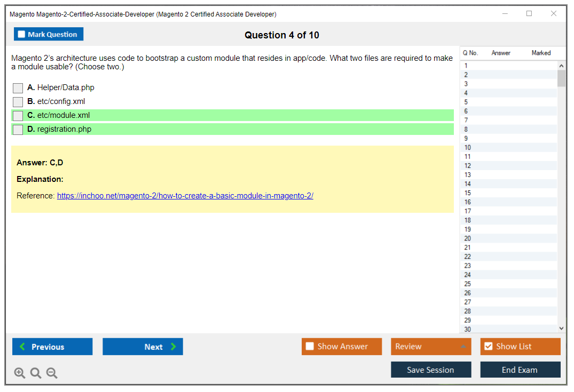
Task: Tick option D. registration.php checkbox
Action: (18, 130)
